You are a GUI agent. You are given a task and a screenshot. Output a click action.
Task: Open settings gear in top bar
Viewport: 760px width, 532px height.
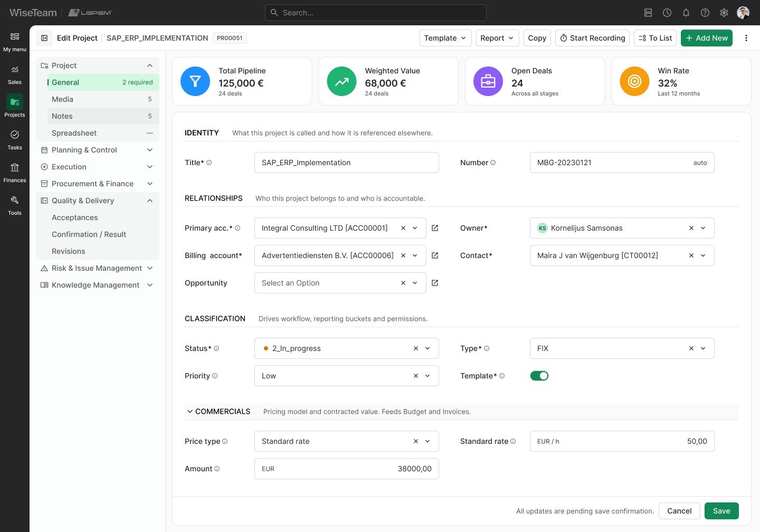click(724, 13)
